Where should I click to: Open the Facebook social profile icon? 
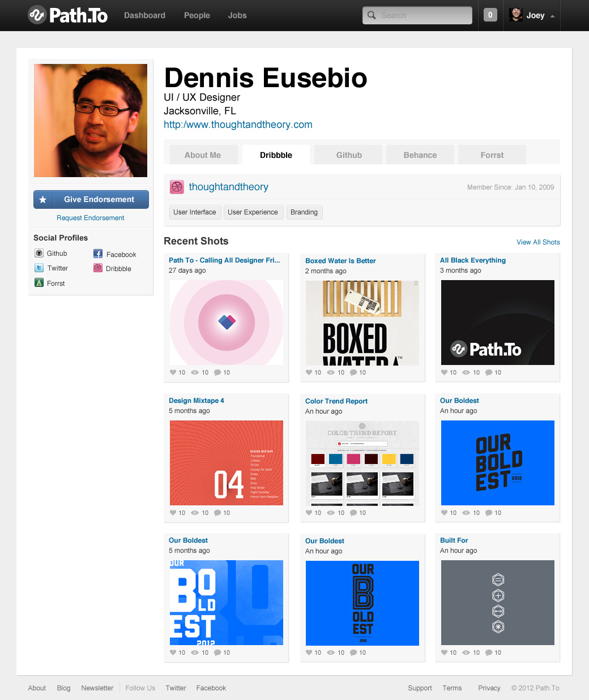(x=98, y=254)
